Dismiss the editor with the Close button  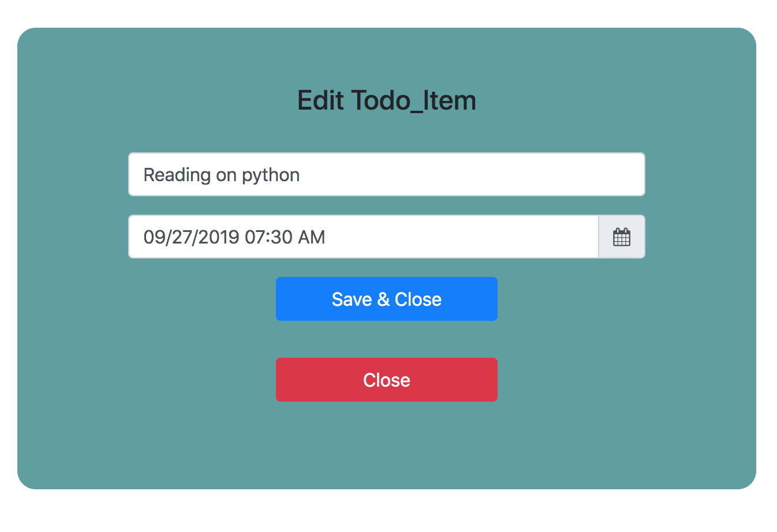tap(386, 380)
